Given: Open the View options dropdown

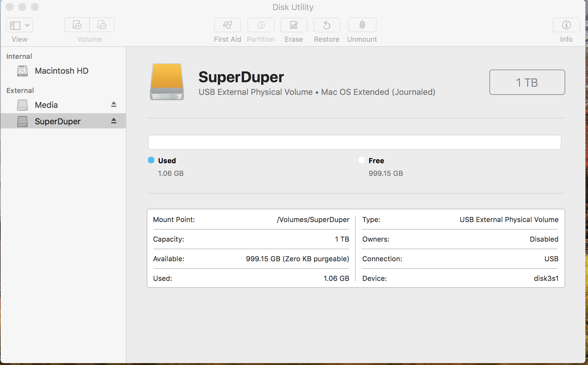Looking at the screenshot, I should [28, 25].
